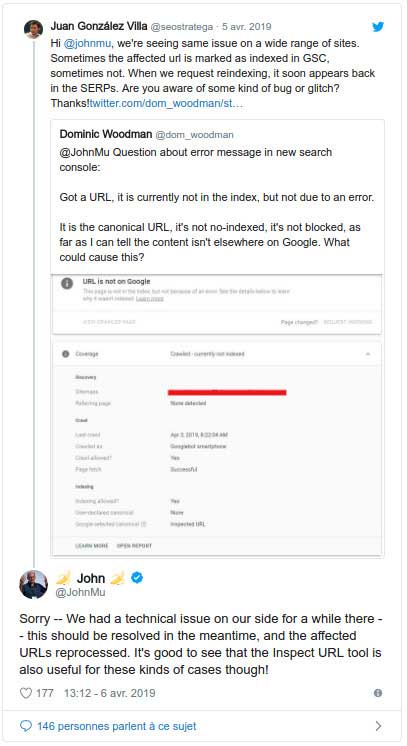This screenshot has height=746, width=407.
Task: Collapse the Coverage section chevron
Action: coord(367,354)
